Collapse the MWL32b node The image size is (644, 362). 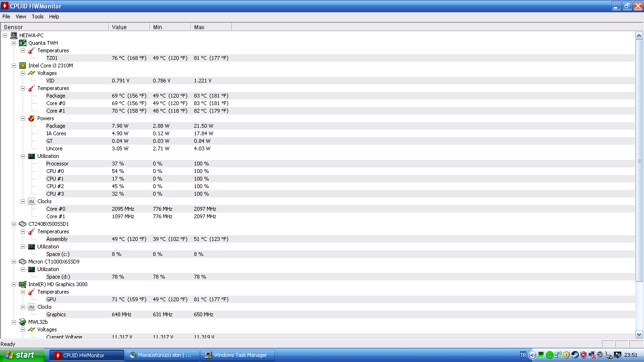pyautogui.click(x=14, y=322)
